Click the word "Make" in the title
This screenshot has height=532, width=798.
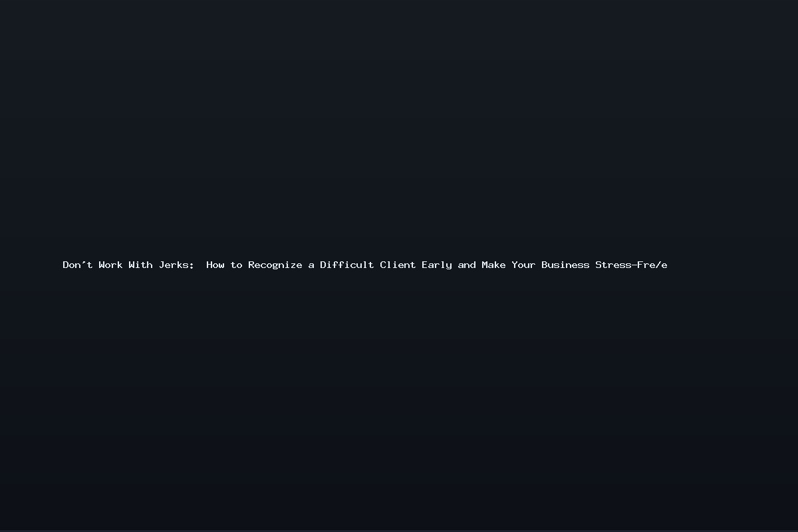coord(493,265)
